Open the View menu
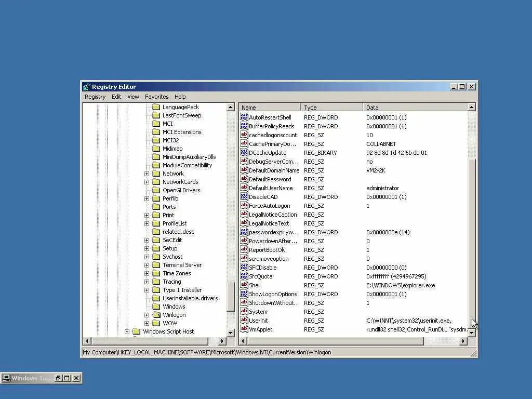 click(133, 97)
